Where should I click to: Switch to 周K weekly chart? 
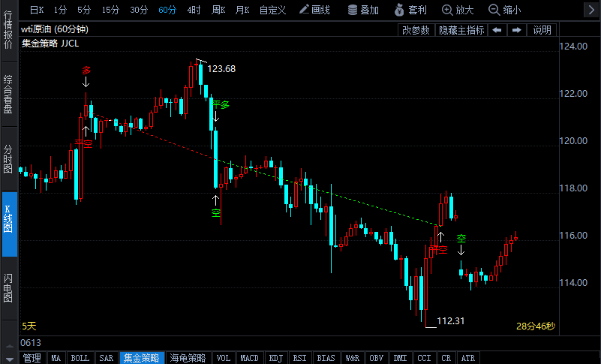(x=218, y=10)
